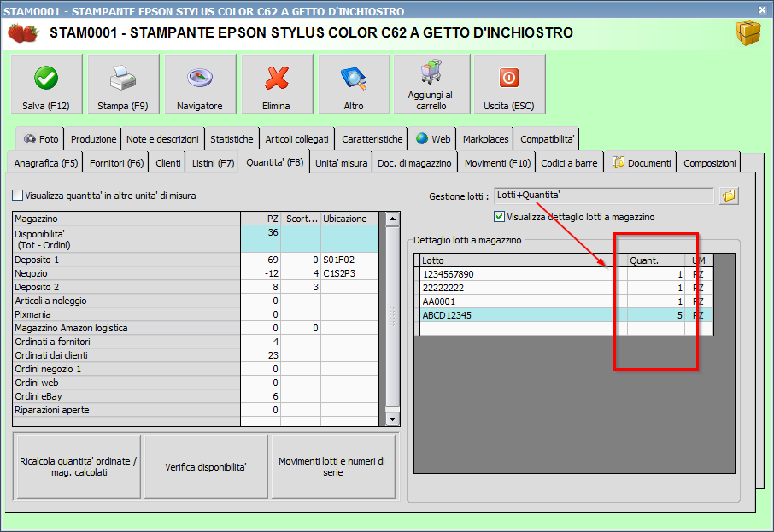Select the Deposito 1 warehouse row
The width and height of the screenshot is (774, 532).
(x=196, y=260)
